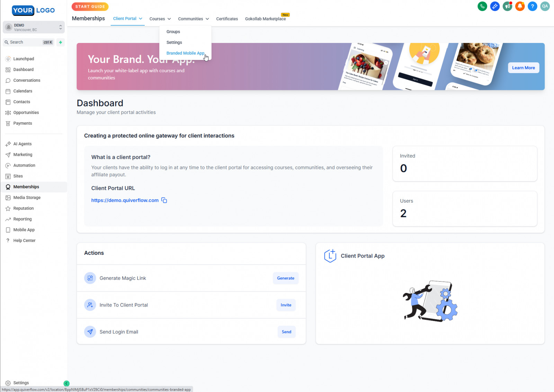Choose Groups from the dropdown menu
554x392 pixels.
[x=173, y=32]
